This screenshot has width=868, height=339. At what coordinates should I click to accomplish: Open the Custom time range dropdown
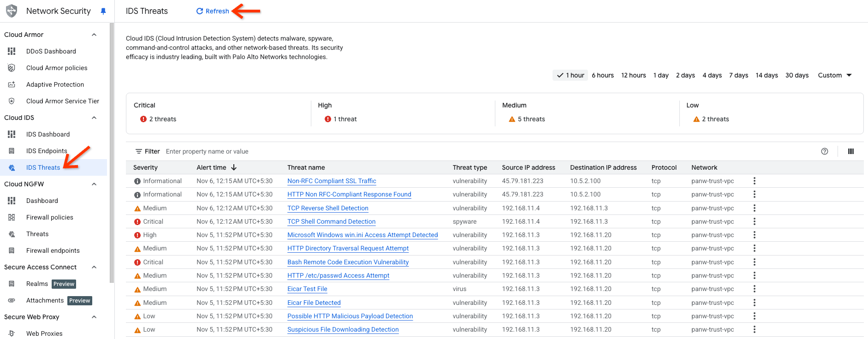pyautogui.click(x=834, y=75)
